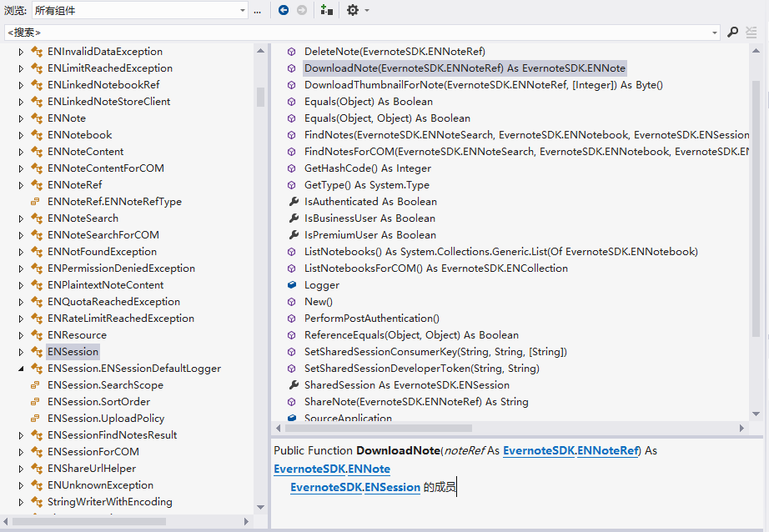Screen dimensions: 769x532
Task: Select the FindNotes member row
Action: click(x=526, y=135)
